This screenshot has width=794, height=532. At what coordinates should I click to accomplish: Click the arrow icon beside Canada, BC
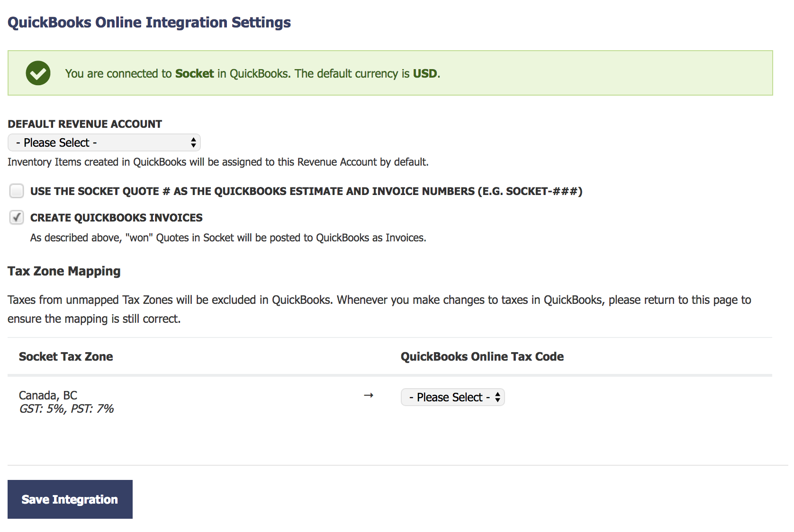369,395
